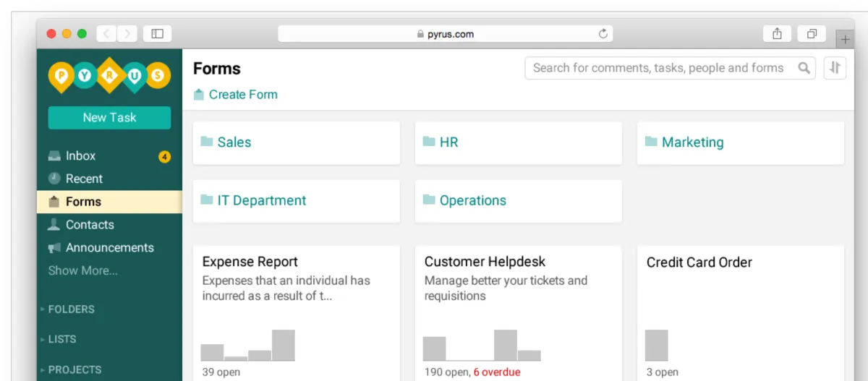Click the Inbox badge showing 4
Viewport: 868px width, 381px height.
click(x=164, y=156)
